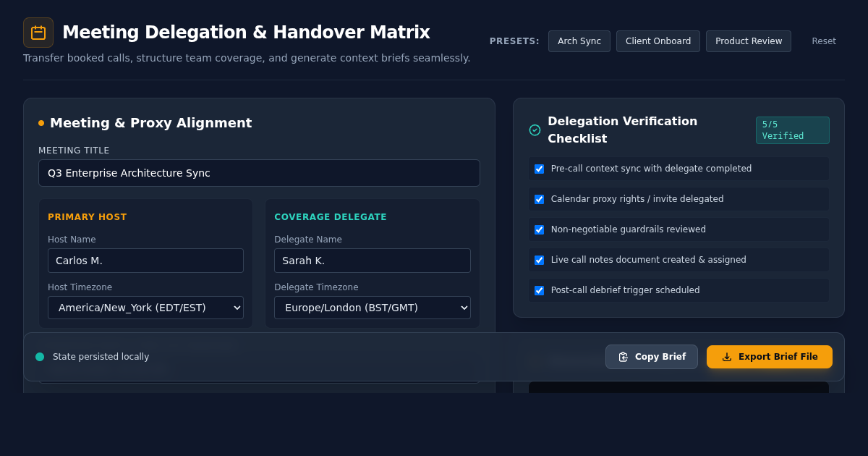Click the Delegate Timezone label

pyautogui.click(x=316, y=287)
